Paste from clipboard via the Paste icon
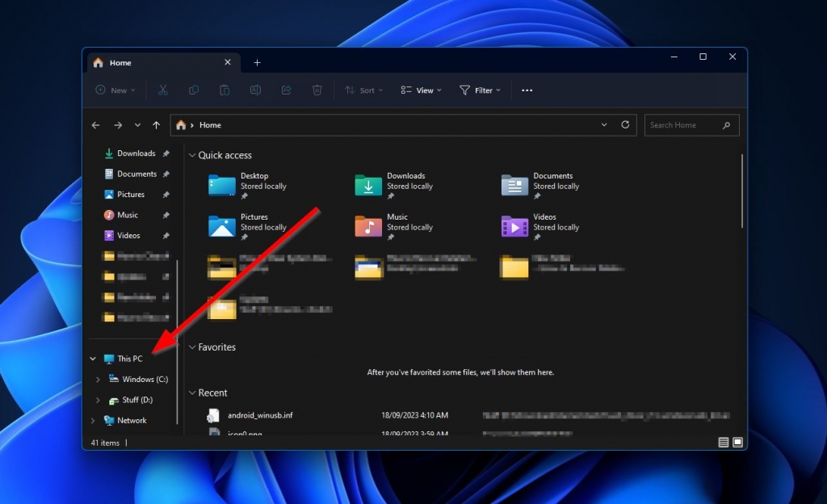The width and height of the screenshot is (827, 504). click(225, 90)
